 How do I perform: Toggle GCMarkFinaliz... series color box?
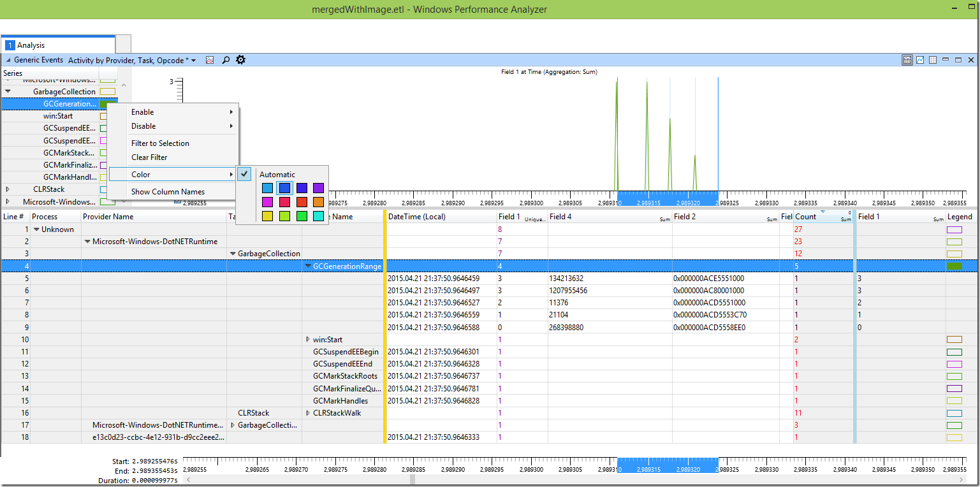click(x=103, y=165)
